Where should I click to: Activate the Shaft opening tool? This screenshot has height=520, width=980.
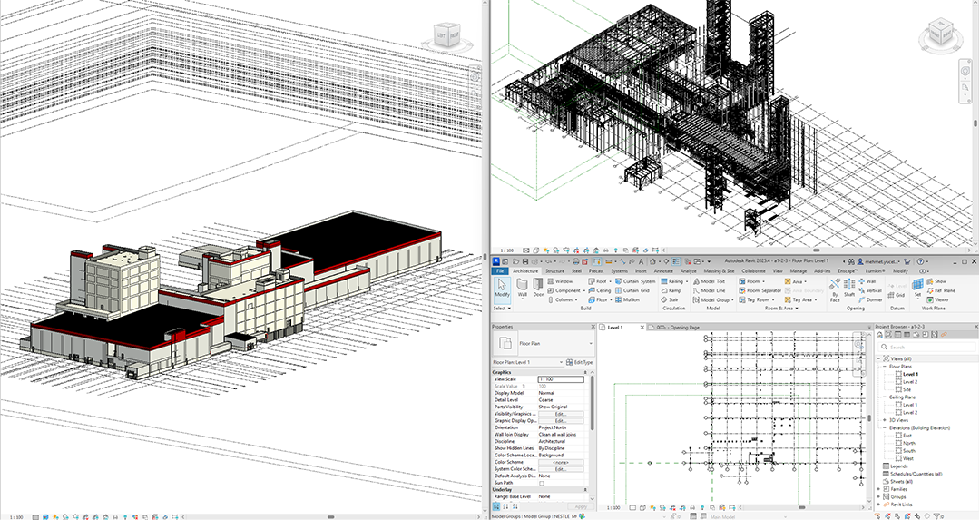click(848, 289)
